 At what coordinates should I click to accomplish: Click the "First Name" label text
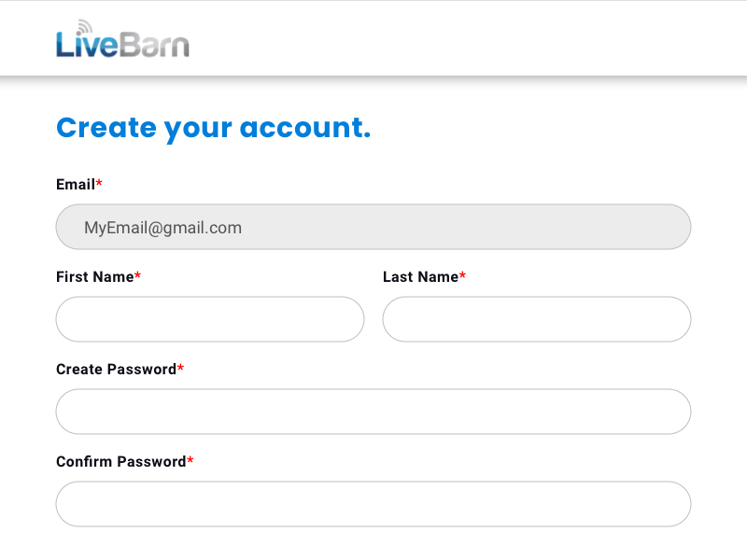click(94, 277)
